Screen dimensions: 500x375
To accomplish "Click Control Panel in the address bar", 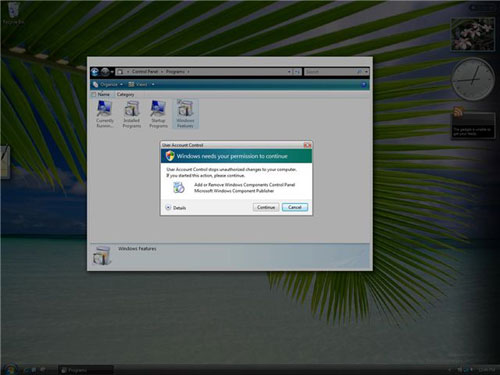I will [x=145, y=72].
